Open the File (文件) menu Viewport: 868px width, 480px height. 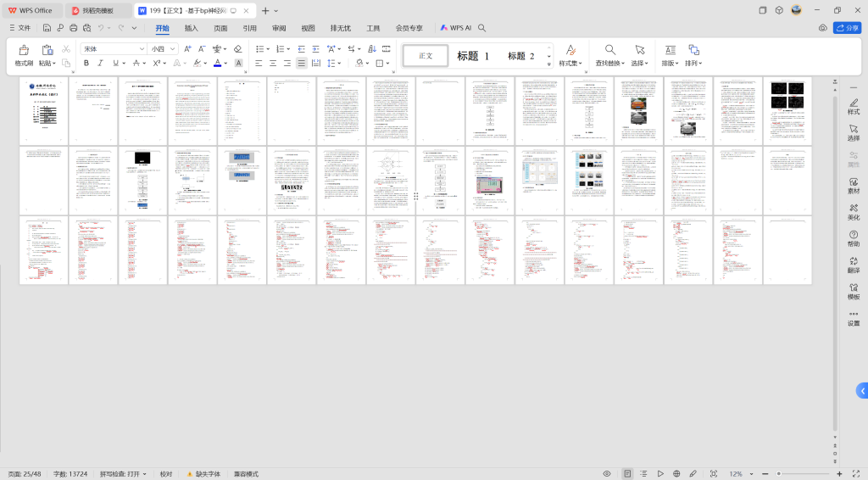(20, 28)
